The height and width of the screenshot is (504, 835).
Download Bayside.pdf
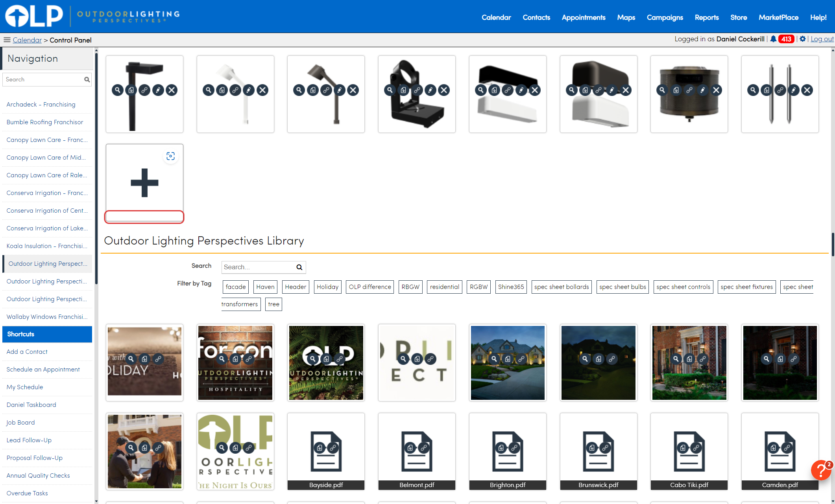click(320, 447)
